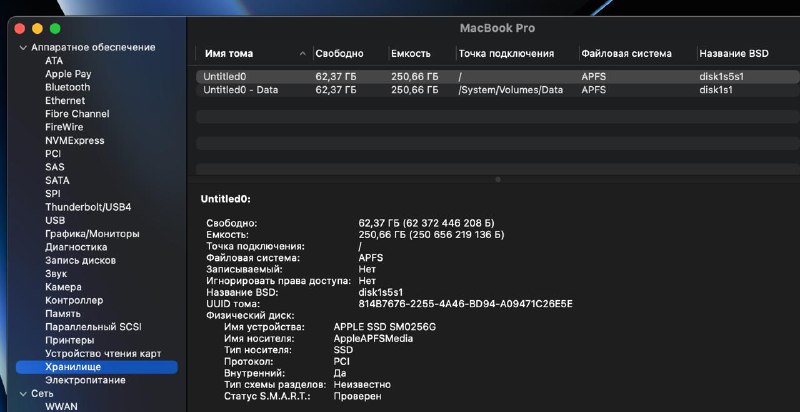This screenshot has width=800, height=412.
Task: Click the Untitled0: details heading
Action: click(x=226, y=199)
